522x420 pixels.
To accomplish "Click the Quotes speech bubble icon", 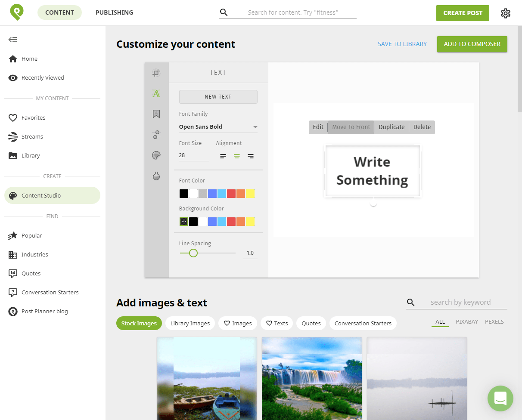I will (x=13, y=274).
